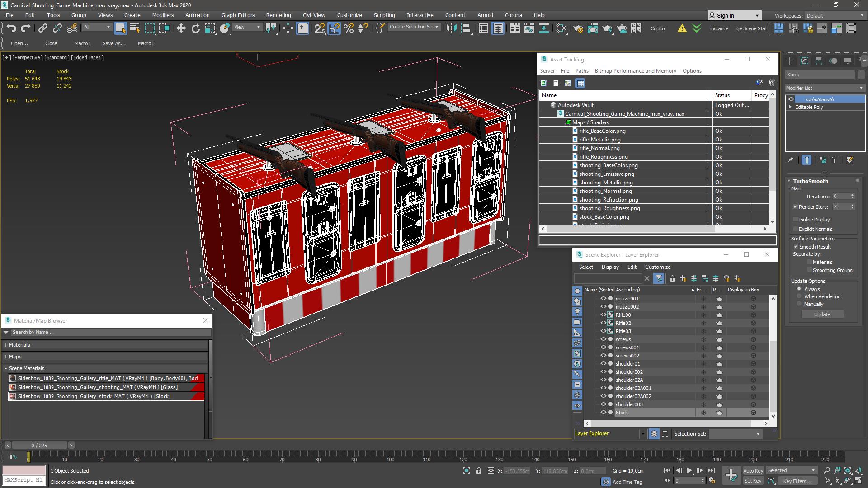Click Rendering menu in menu bar
Screen dimensions: 868x488
(278, 15)
